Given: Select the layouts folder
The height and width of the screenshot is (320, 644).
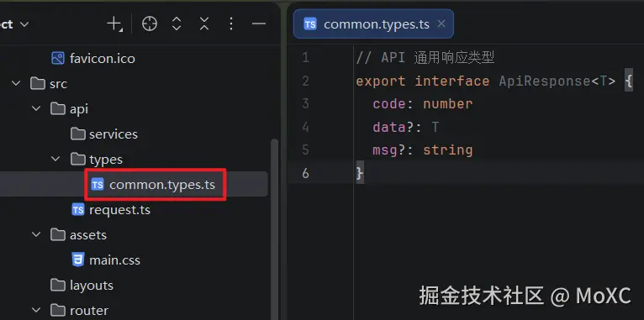Looking at the screenshot, I should coord(92,286).
